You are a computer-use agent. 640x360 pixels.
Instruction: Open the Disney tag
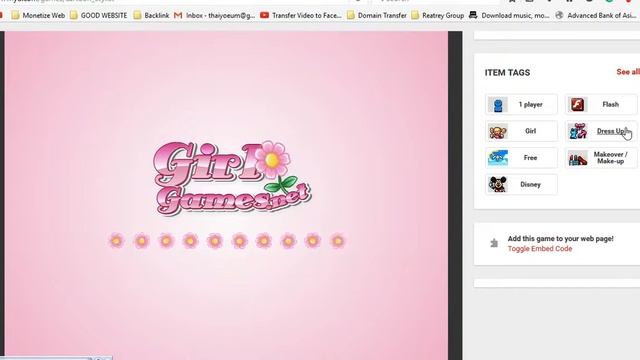(x=521, y=184)
